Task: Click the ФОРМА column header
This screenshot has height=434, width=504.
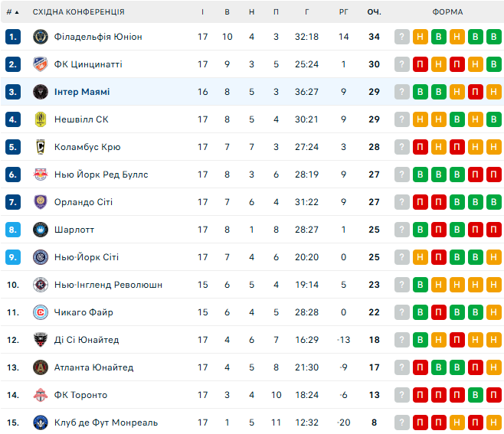Action: click(447, 12)
